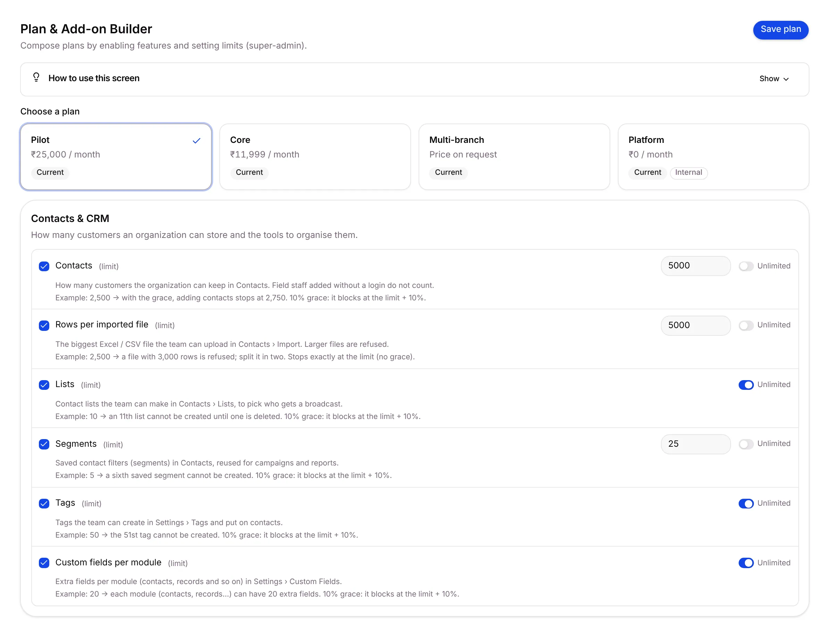This screenshot has width=840, height=625.
Task: Select the Platform plan card
Action: click(x=713, y=157)
